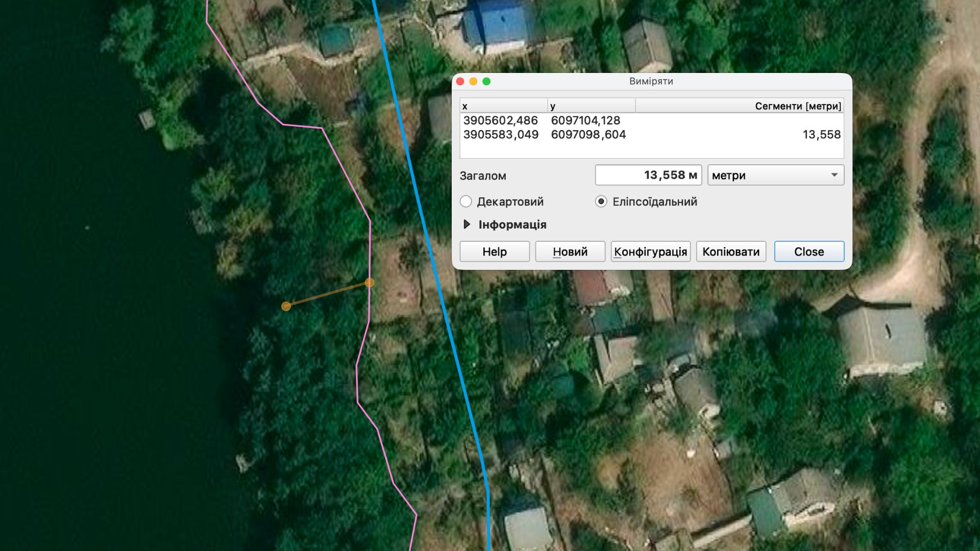
Task: Select the Еліпсоїдальний radio button
Action: click(x=601, y=202)
